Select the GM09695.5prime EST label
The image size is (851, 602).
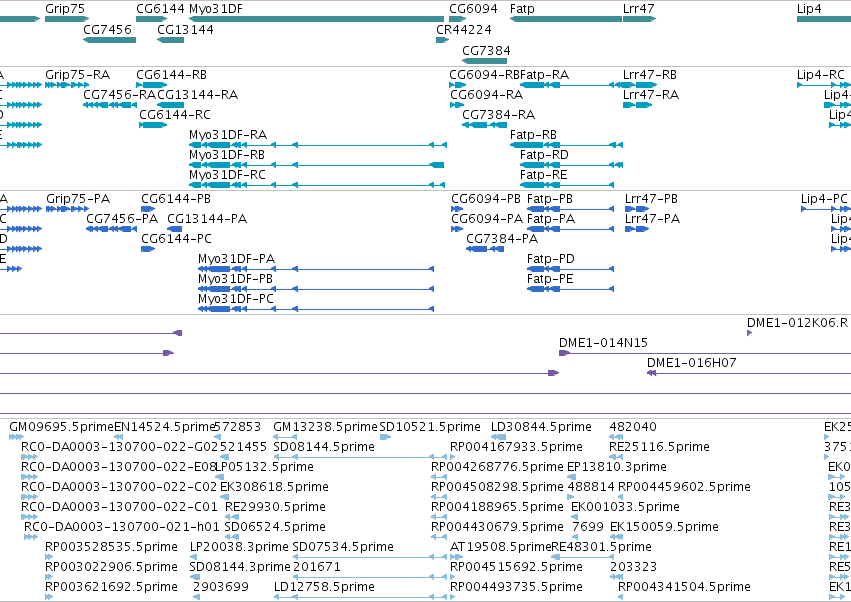(62, 427)
